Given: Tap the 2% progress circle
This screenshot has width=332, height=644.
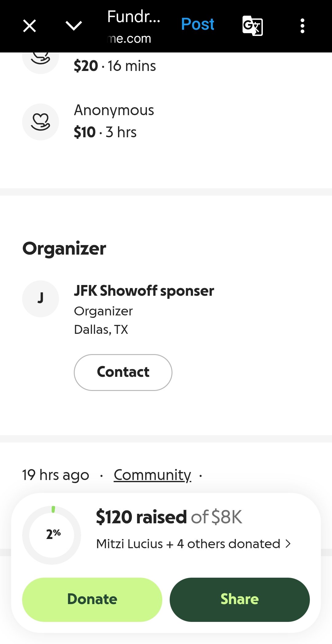Looking at the screenshot, I should (x=52, y=535).
